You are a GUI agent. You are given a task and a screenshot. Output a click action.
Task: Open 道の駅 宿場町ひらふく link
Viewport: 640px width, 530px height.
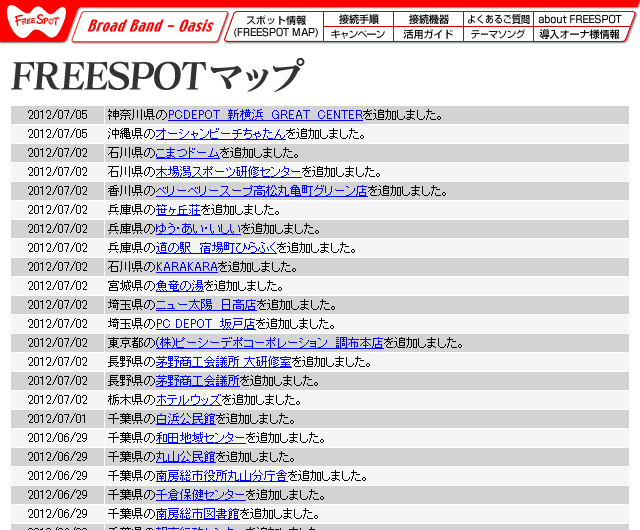[x=216, y=248]
